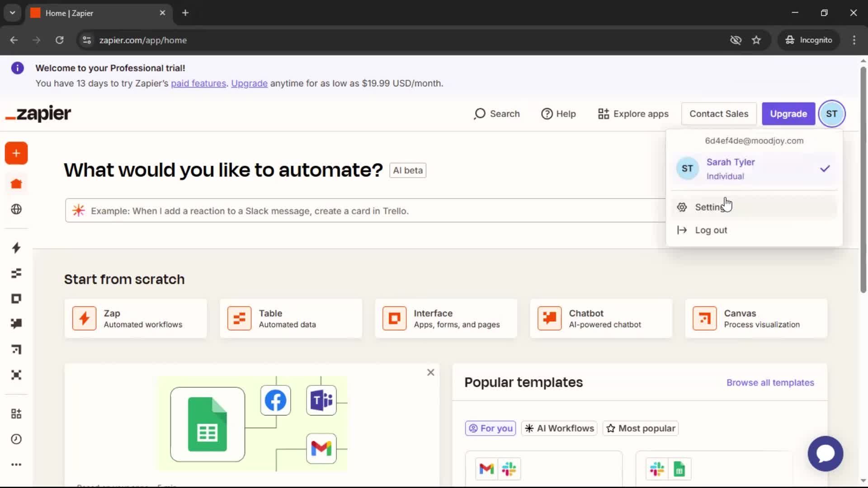Open the chat support bubble
This screenshot has height=488, width=868.
coord(825,453)
